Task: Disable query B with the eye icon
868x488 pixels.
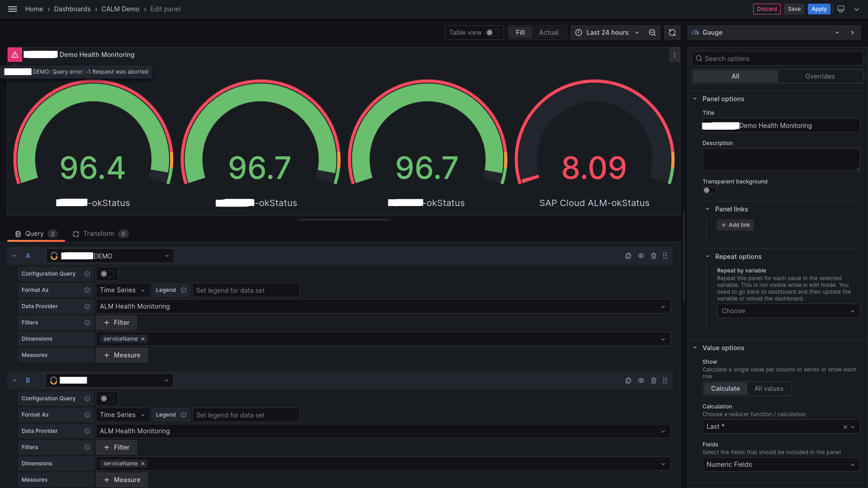Action: pyautogui.click(x=641, y=380)
